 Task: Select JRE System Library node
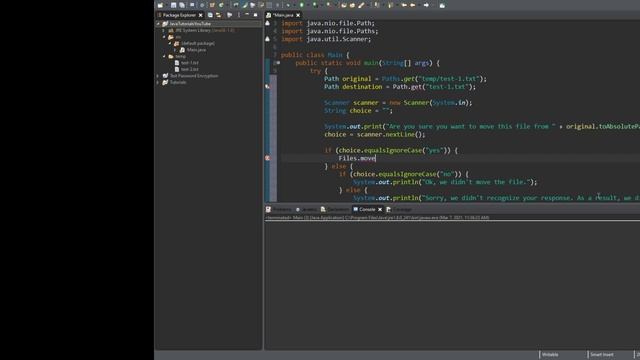point(202,30)
